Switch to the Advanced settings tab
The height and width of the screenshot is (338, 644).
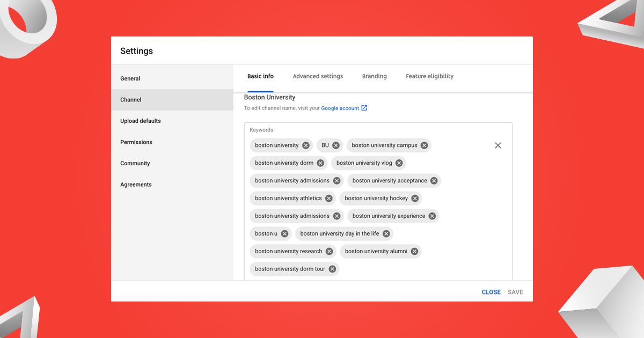tap(318, 76)
